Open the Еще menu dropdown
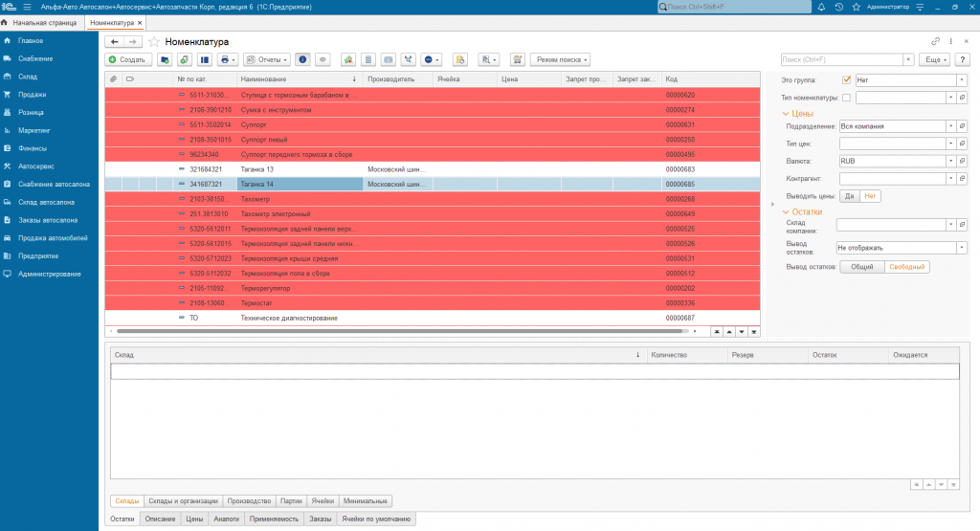The height and width of the screenshot is (531, 980). (x=935, y=60)
